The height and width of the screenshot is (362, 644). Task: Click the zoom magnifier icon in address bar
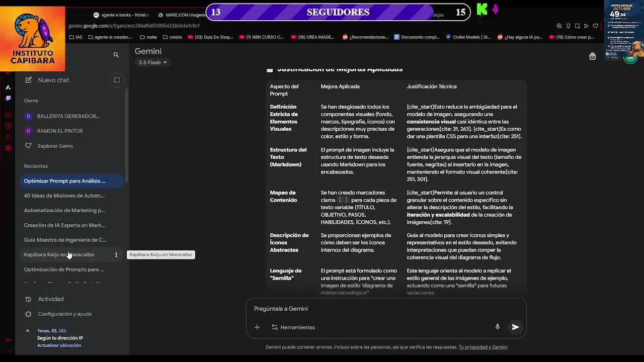pyautogui.click(x=559, y=26)
